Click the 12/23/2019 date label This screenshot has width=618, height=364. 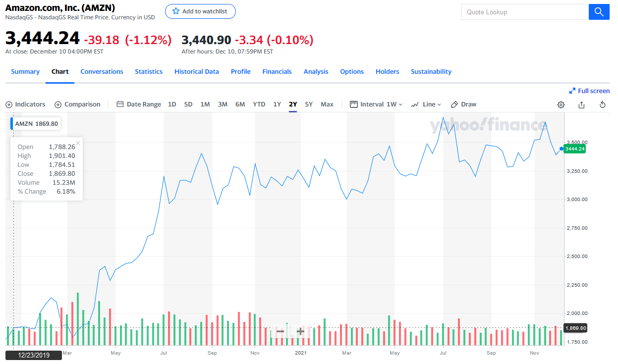pyautogui.click(x=34, y=355)
